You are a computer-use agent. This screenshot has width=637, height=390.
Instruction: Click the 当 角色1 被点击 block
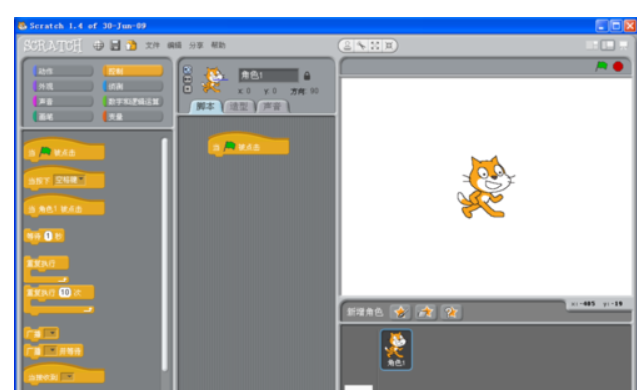[x=64, y=206]
